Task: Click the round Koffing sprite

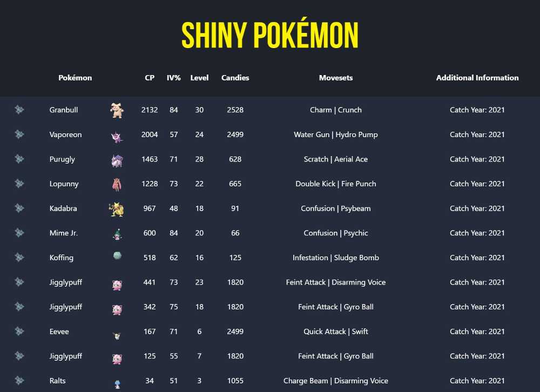Action: click(117, 255)
